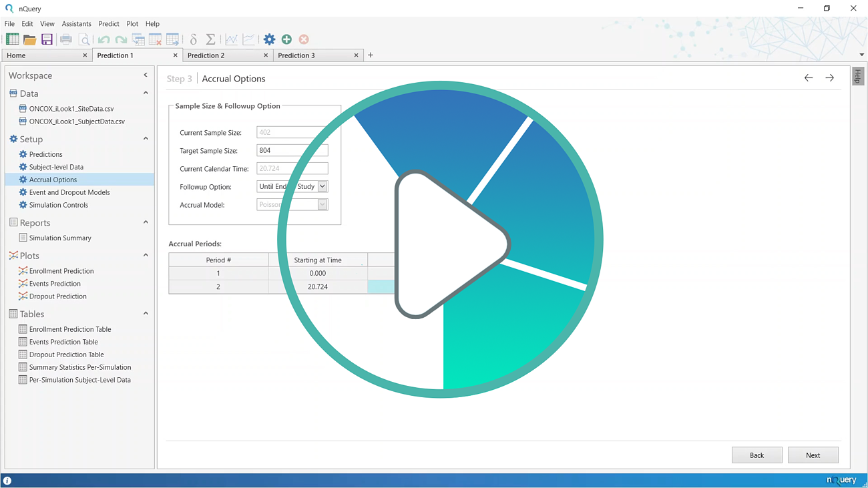The width and height of the screenshot is (868, 488).
Task: Click the purple save disk icon
Action: (x=47, y=39)
